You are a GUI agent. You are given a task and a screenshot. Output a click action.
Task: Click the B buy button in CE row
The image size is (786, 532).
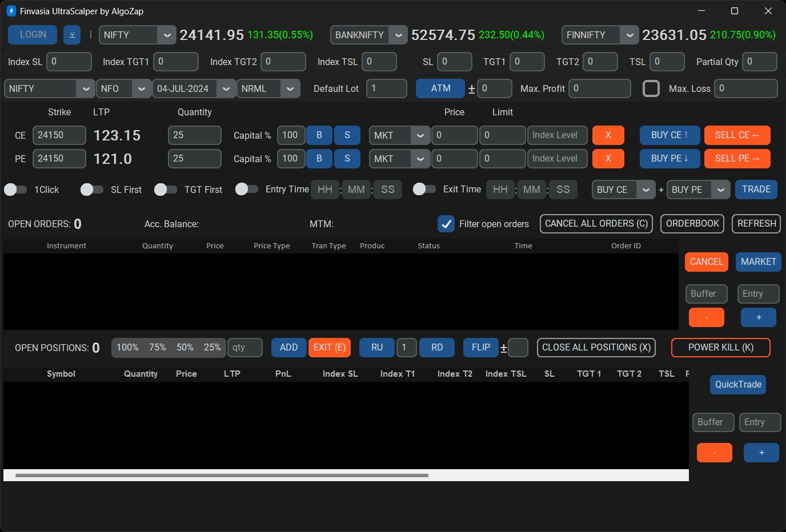tap(319, 135)
